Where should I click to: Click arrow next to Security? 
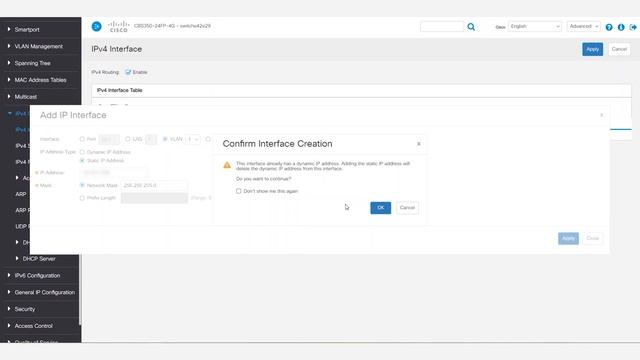pos(9,309)
